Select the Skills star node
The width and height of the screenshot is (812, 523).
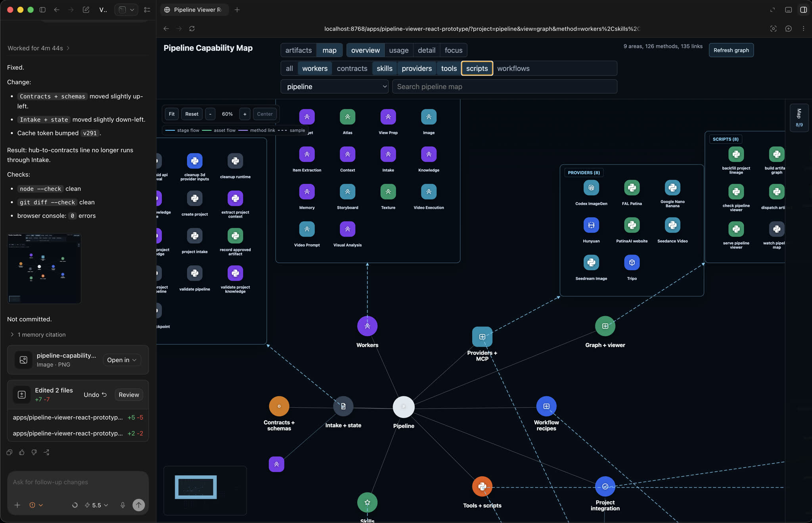point(367,502)
